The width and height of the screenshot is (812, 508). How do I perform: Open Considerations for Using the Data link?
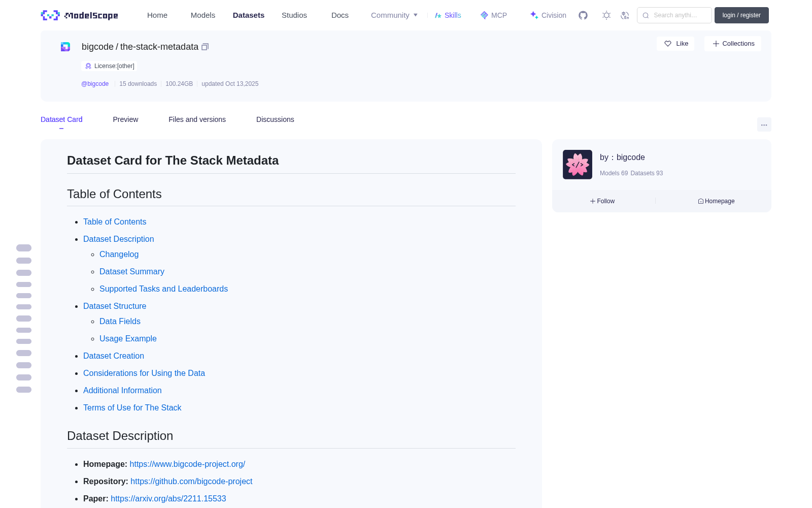pyautogui.click(x=144, y=373)
